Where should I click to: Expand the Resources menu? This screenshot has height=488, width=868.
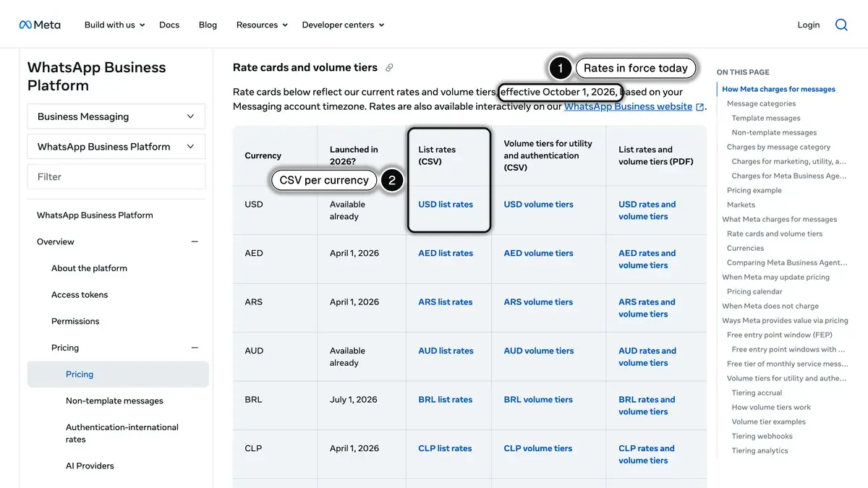(262, 25)
